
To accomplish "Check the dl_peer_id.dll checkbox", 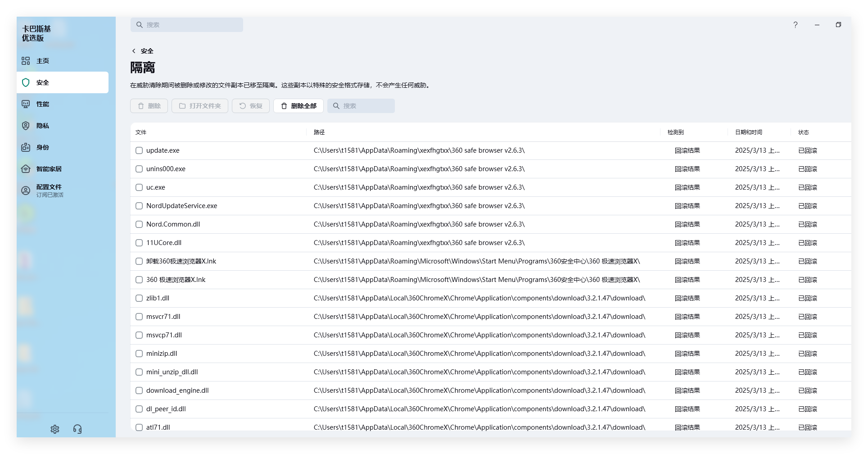I will [139, 409].
